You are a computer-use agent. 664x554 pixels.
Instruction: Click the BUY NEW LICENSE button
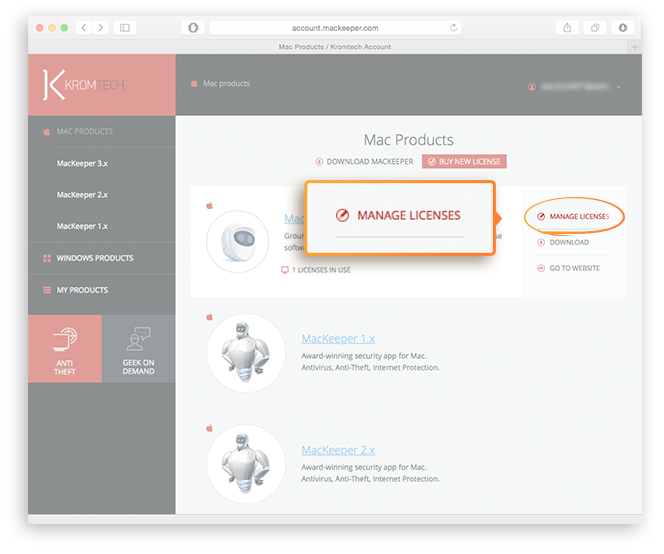click(464, 161)
